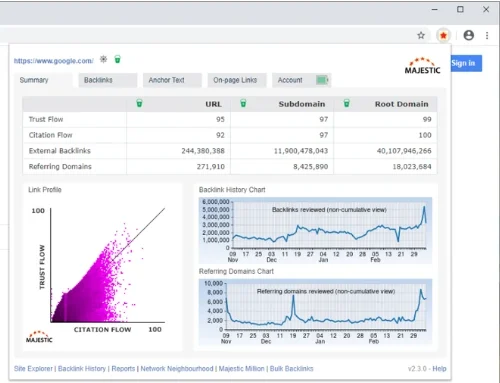Click the bucket icon in URL column header

(x=139, y=103)
